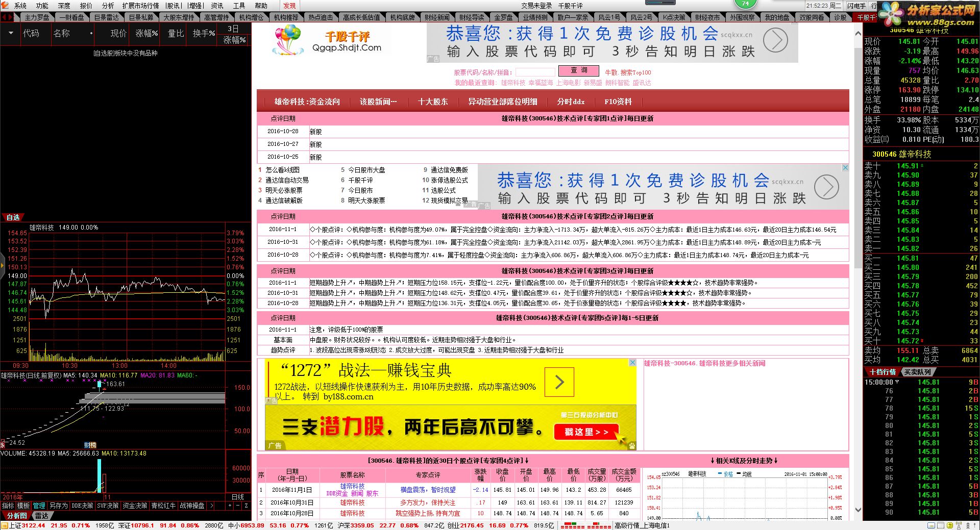
Task: Select the 指标 indicator tab
Action: 8,506
